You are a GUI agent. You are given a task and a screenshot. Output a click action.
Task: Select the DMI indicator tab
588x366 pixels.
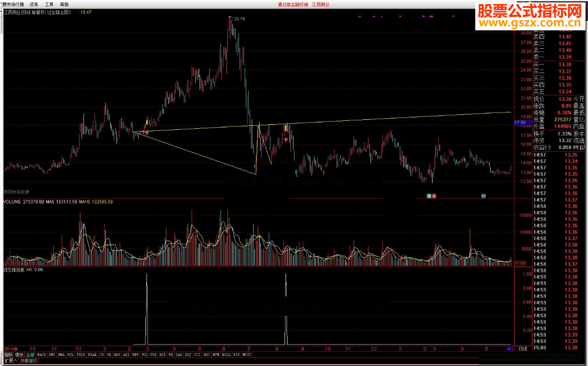pyautogui.click(x=52, y=355)
